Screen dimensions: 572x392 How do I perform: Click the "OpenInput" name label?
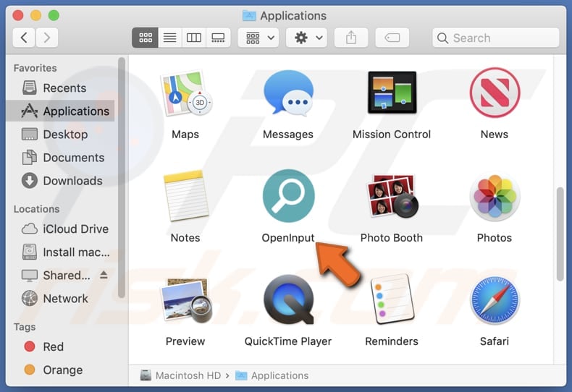288,238
